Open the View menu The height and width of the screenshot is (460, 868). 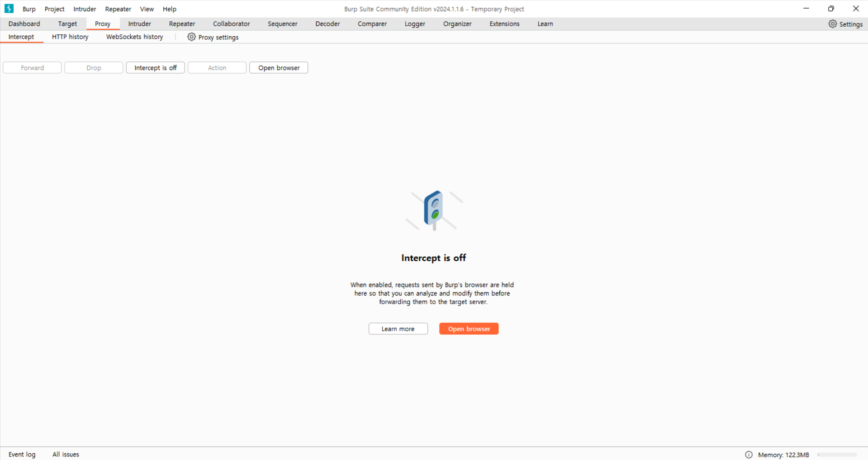pyautogui.click(x=147, y=9)
